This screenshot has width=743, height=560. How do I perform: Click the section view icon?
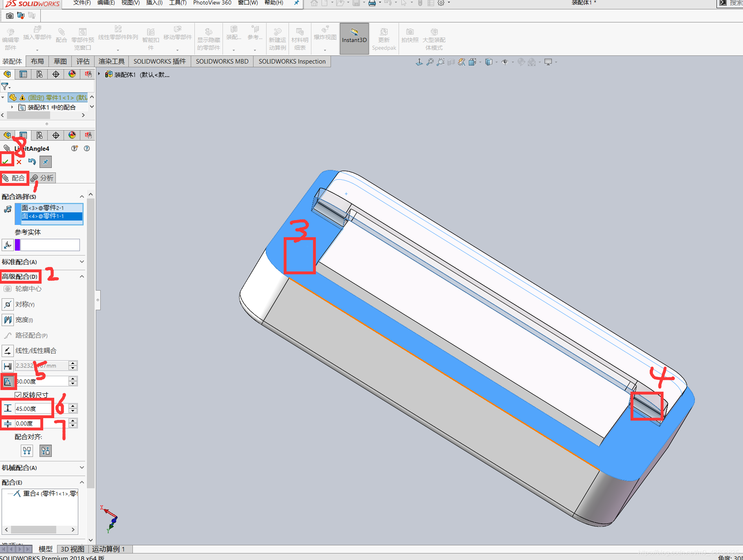[x=451, y=62]
